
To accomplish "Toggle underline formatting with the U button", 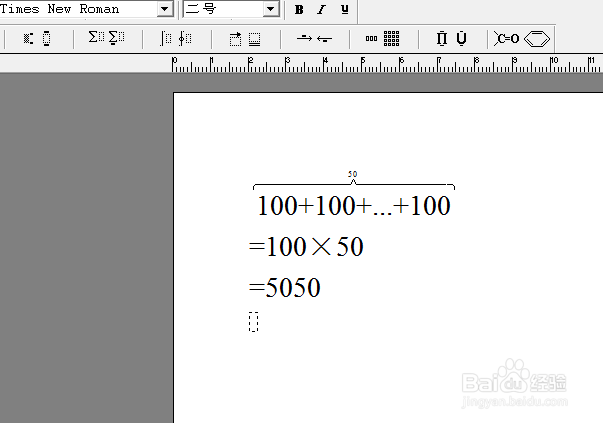I will pos(345,10).
